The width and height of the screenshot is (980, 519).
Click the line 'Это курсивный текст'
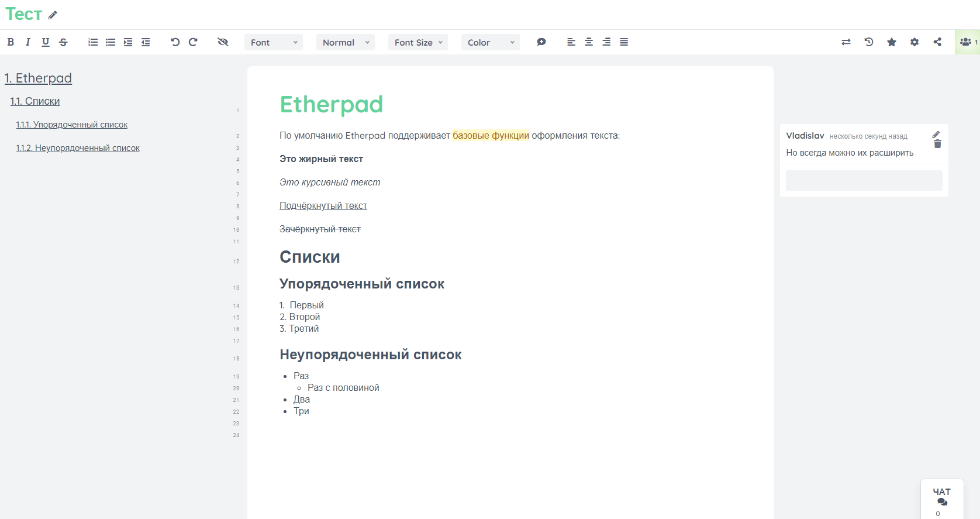click(x=330, y=183)
